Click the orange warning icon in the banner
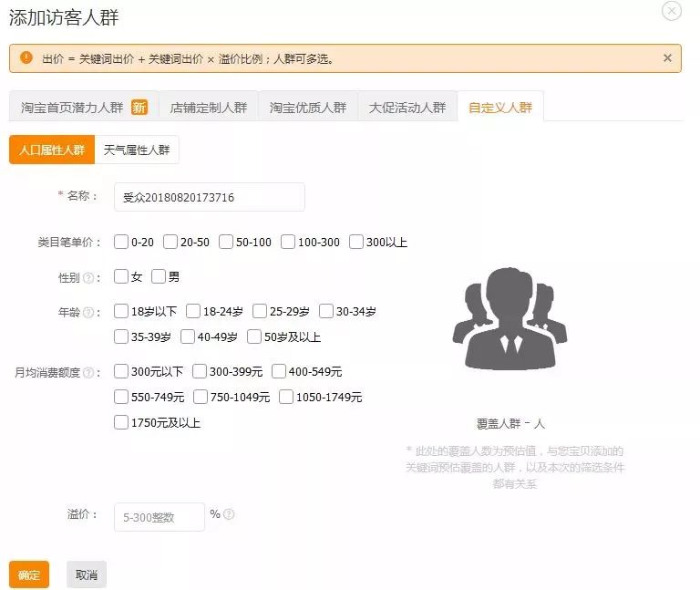The image size is (700, 590). tap(26, 57)
